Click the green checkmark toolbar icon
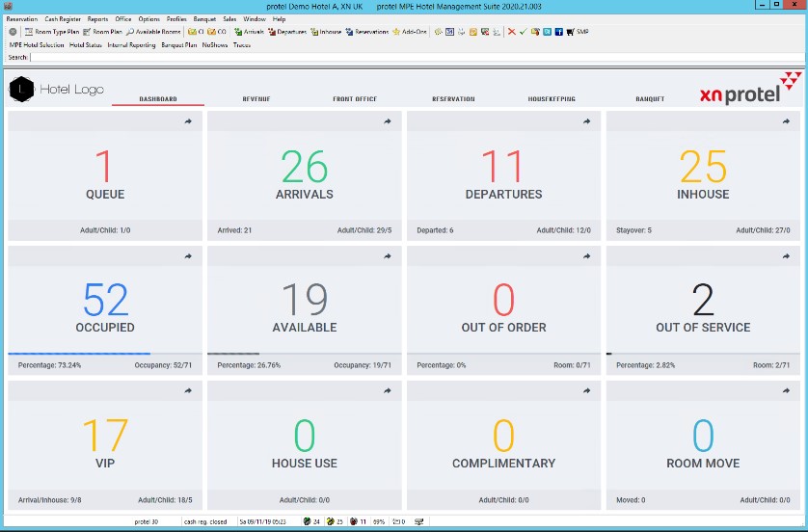 click(523, 32)
